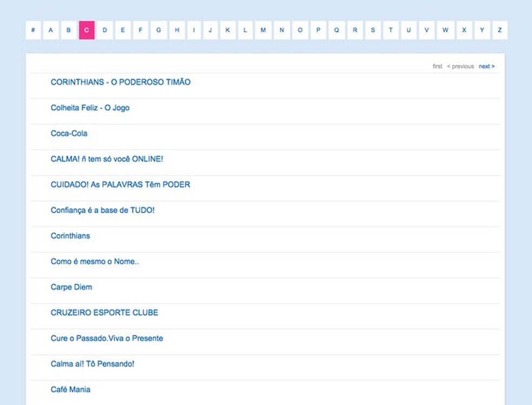Click CALMA! ñ tem só você ONLINE!
This screenshot has height=405, width=532.
point(108,159)
